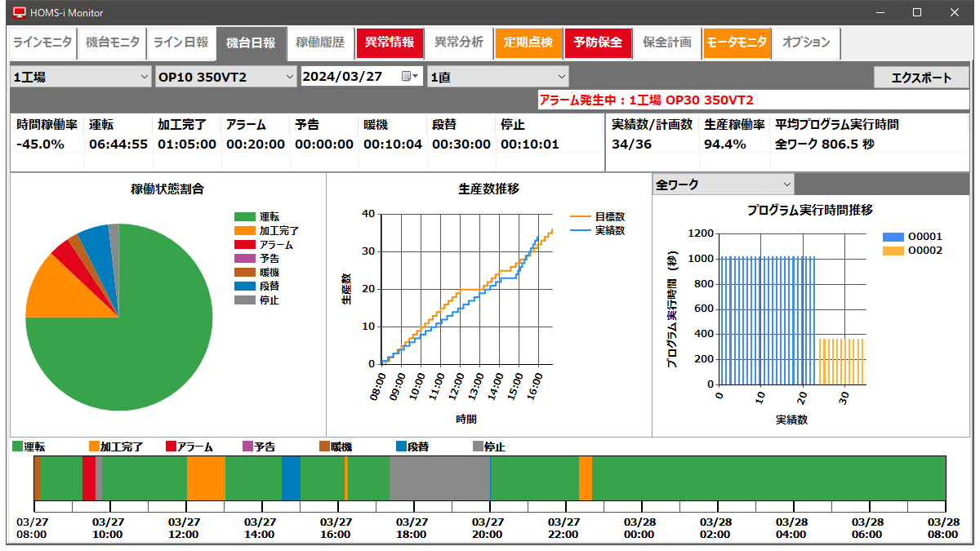This screenshot has height=551, width=980.
Task: Click the brown 暖機 swatch above the timeline
Action: [x=324, y=447]
